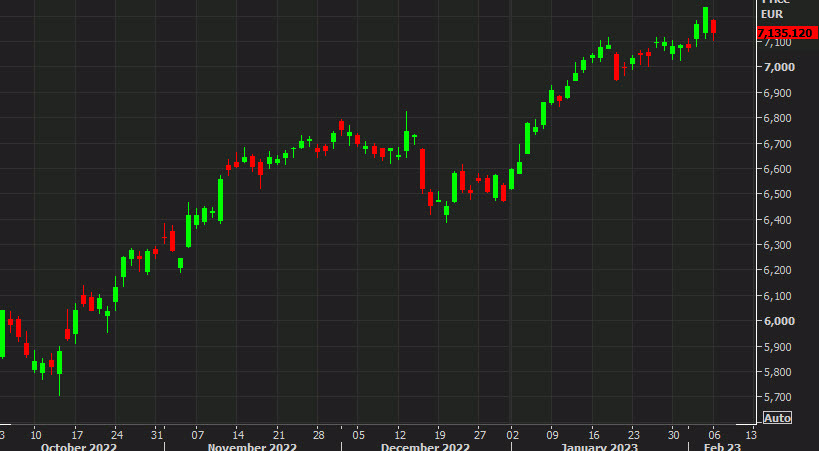819x451 pixels.
Task: Click the EUR currency label
Action: point(772,14)
